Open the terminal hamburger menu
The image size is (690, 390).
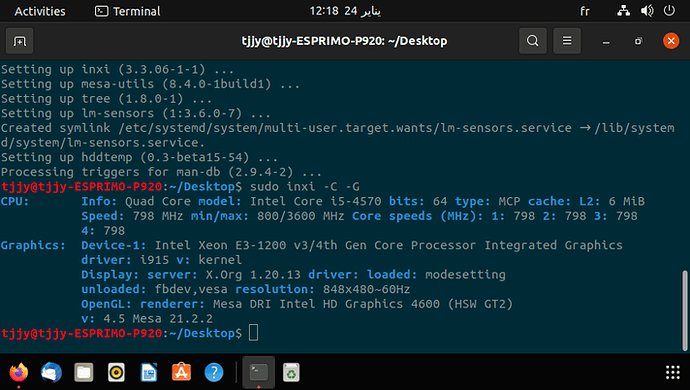567,41
